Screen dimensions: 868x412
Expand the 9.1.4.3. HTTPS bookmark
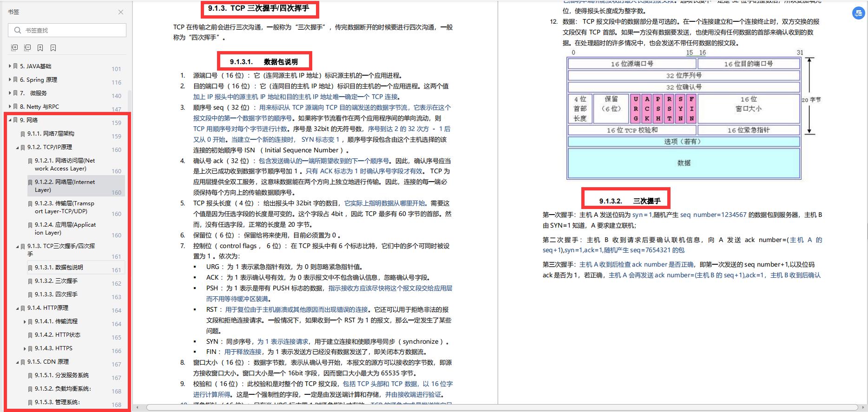[25, 348]
